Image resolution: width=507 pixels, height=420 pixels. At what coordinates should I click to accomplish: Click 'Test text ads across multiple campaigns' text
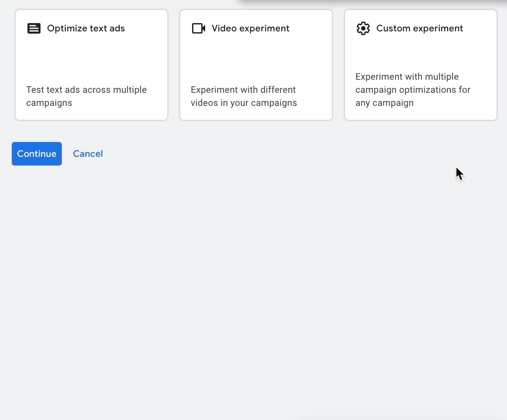point(86,96)
